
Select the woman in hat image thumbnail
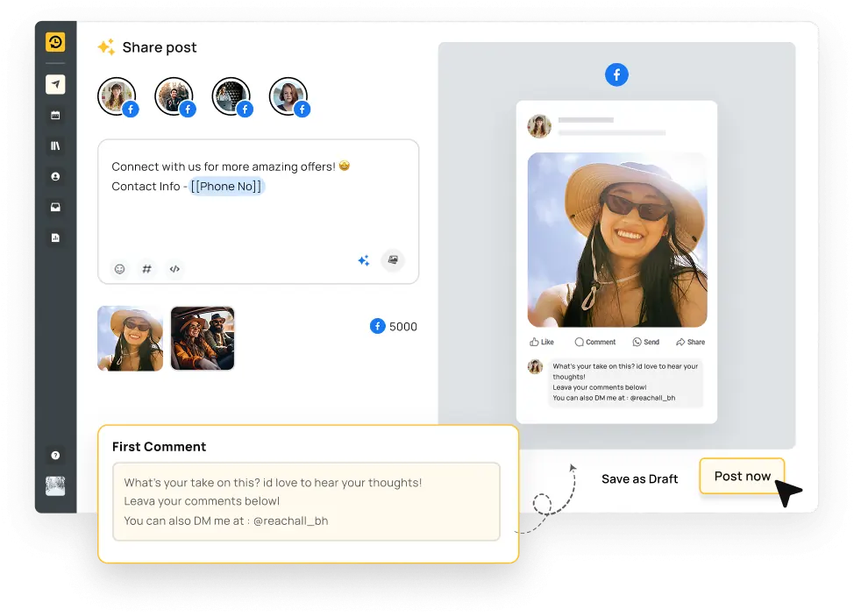point(130,338)
